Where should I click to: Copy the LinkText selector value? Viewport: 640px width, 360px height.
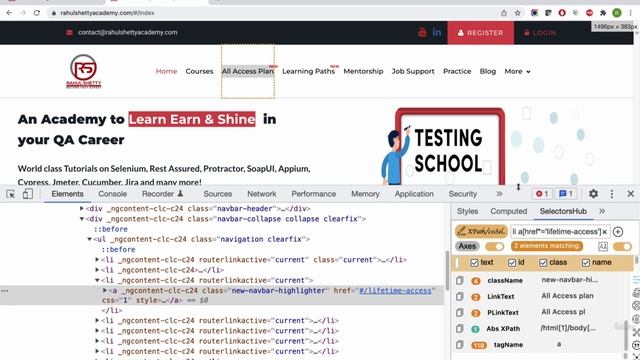pyautogui.click(x=460, y=296)
